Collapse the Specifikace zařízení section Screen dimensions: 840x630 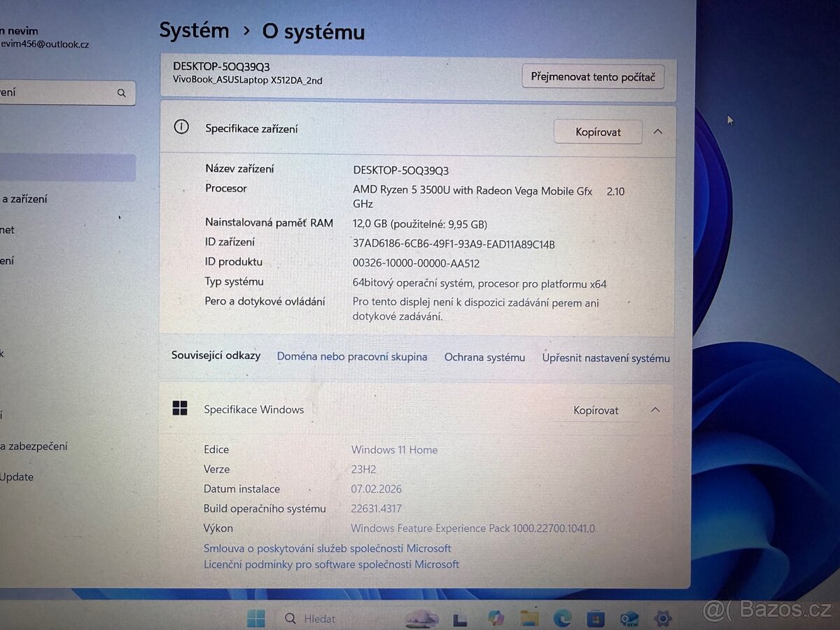point(657,131)
